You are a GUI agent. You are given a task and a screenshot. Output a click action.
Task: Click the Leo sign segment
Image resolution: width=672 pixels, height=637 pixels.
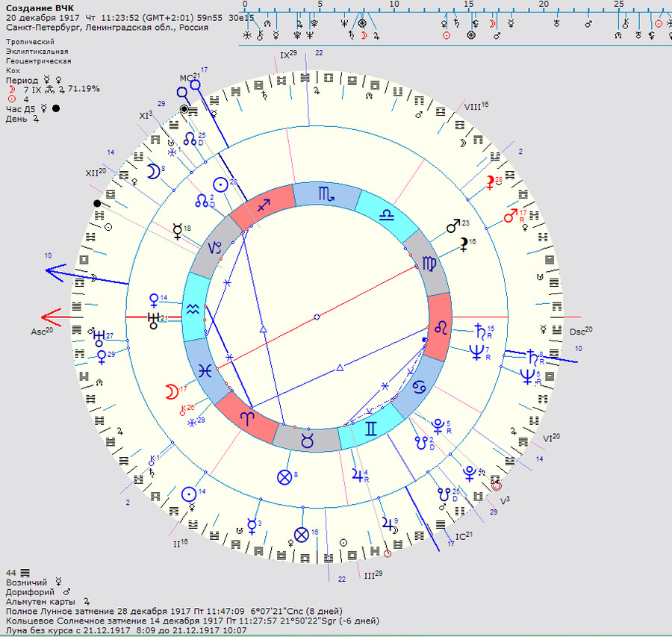[x=441, y=327]
